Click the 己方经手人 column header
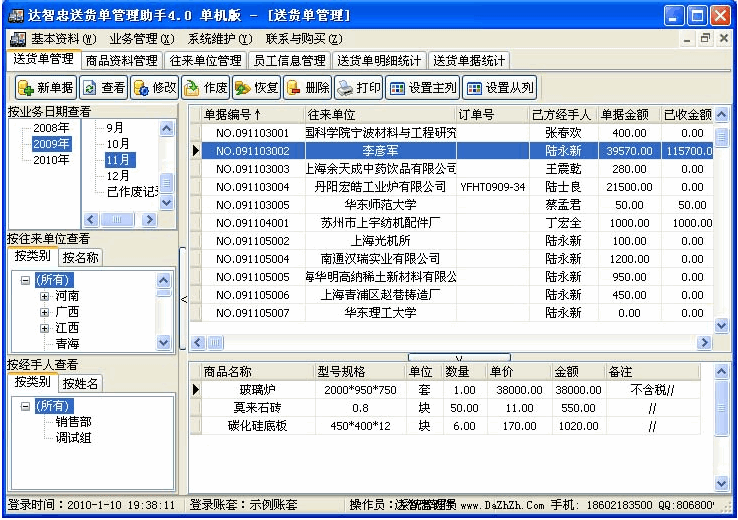 [x=563, y=114]
